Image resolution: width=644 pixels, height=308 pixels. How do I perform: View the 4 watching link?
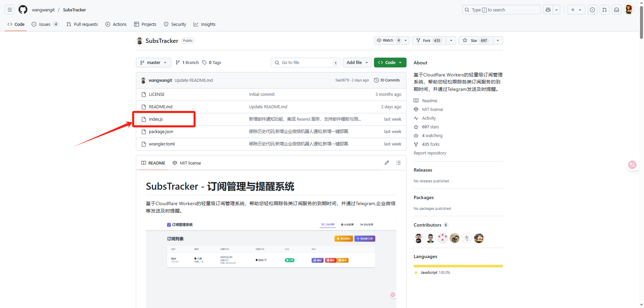428,135
